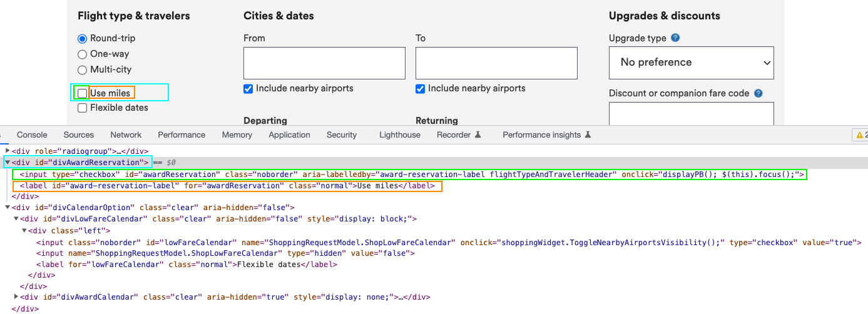The image size is (868, 314).
Task: Enable the Use miles checkbox
Action: (x=82, y=93)
